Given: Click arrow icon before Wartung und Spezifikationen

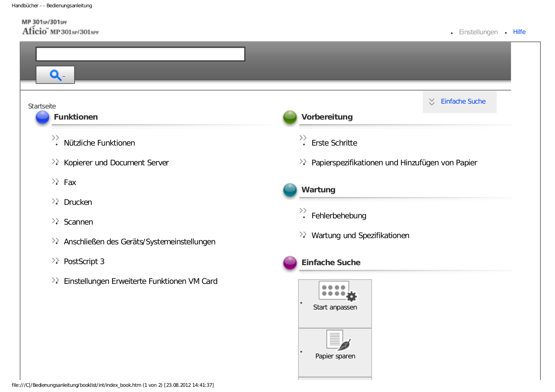Looking at the screenshot, I should coord(303,235).
